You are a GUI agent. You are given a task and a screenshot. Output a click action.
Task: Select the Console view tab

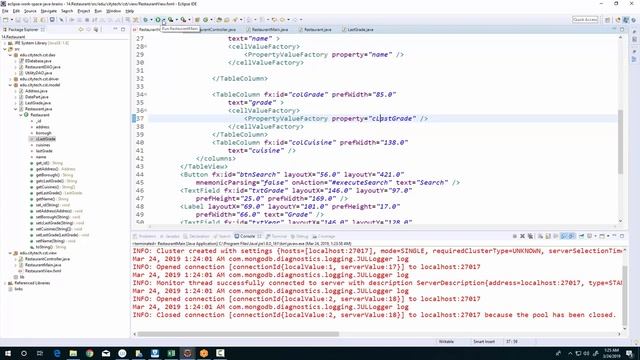[247, 236]
